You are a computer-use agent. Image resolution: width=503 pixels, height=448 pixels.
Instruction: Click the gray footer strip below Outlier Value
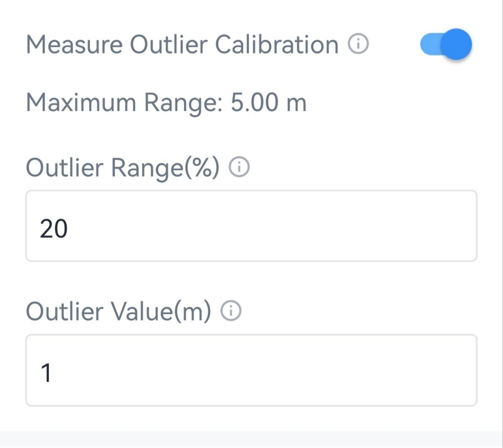[x=251, y=440]
